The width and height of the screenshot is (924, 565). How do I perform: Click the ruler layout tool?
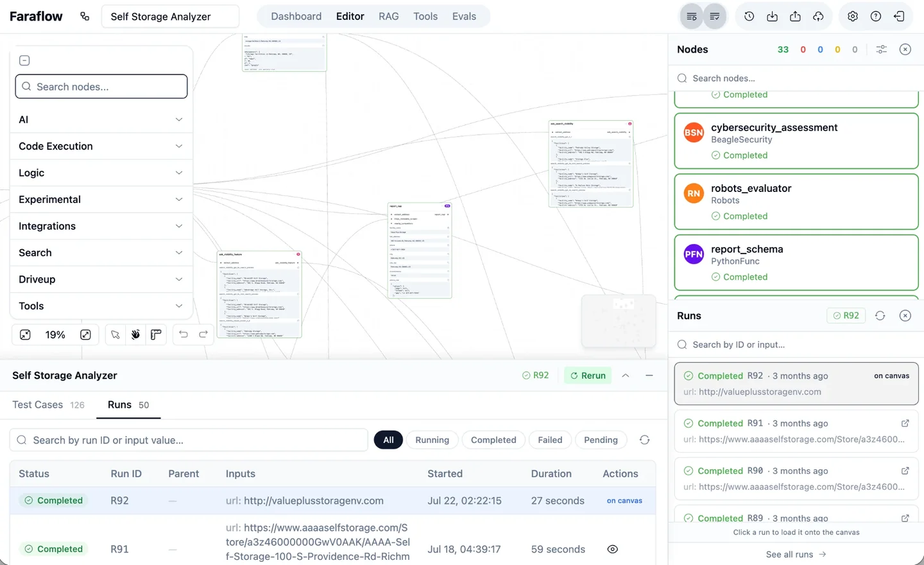pyautogui.click(x=156, y=335)
